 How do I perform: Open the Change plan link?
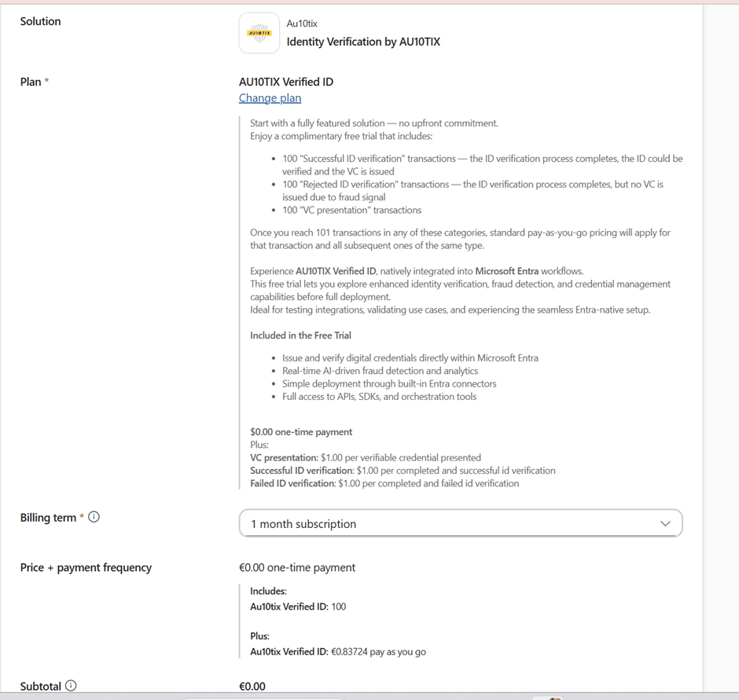(x=270, y=98)
